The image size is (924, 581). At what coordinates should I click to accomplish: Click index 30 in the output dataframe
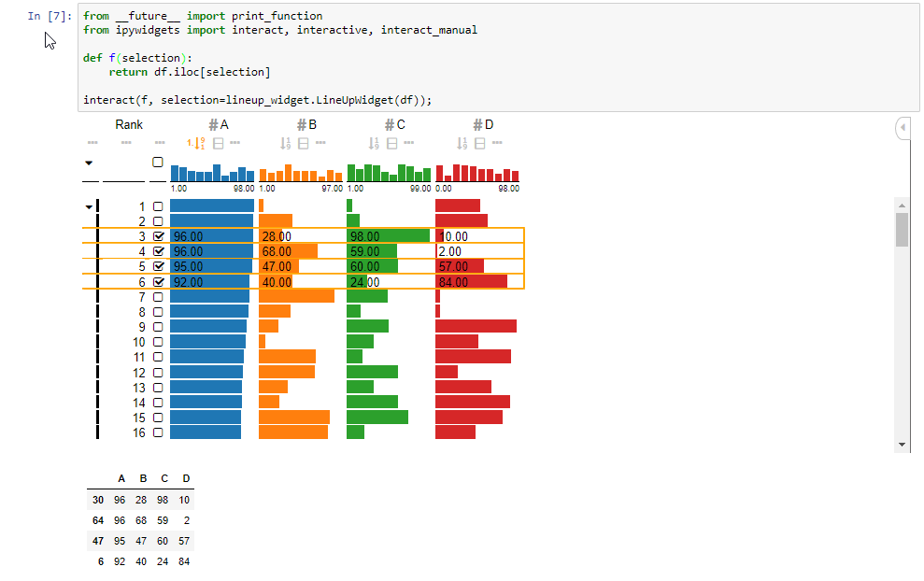tap(98, 500)
